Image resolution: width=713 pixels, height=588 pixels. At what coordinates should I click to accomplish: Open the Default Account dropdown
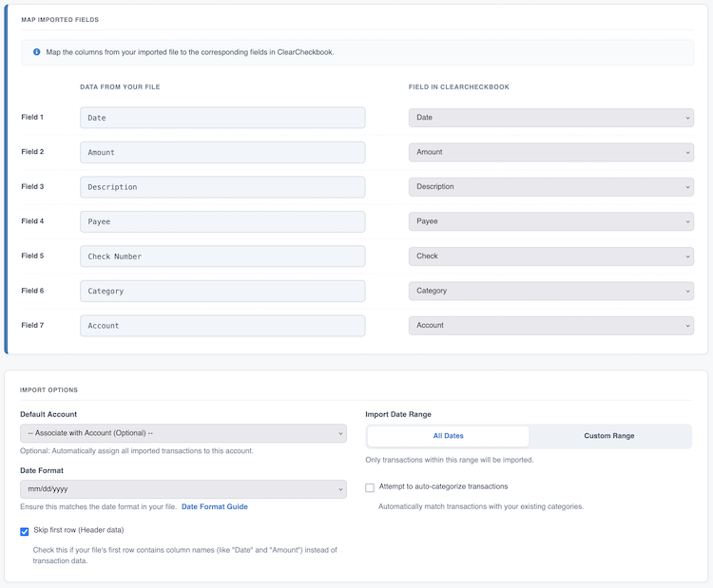tap(183, 433)
